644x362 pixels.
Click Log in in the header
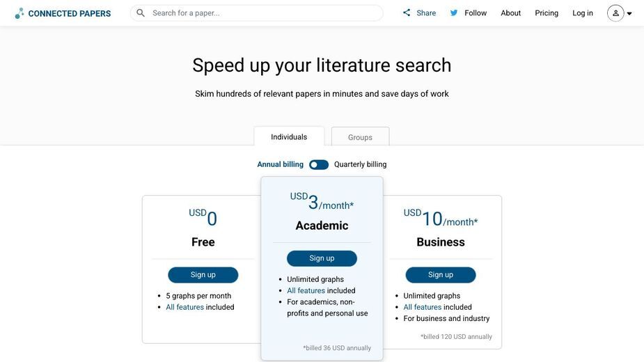tap(583, 13)
